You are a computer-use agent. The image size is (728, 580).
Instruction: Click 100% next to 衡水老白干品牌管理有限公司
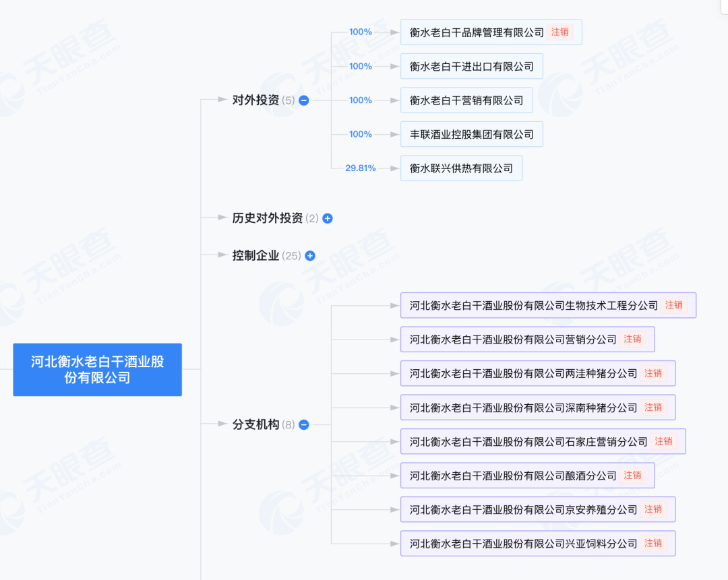[360, 32]
